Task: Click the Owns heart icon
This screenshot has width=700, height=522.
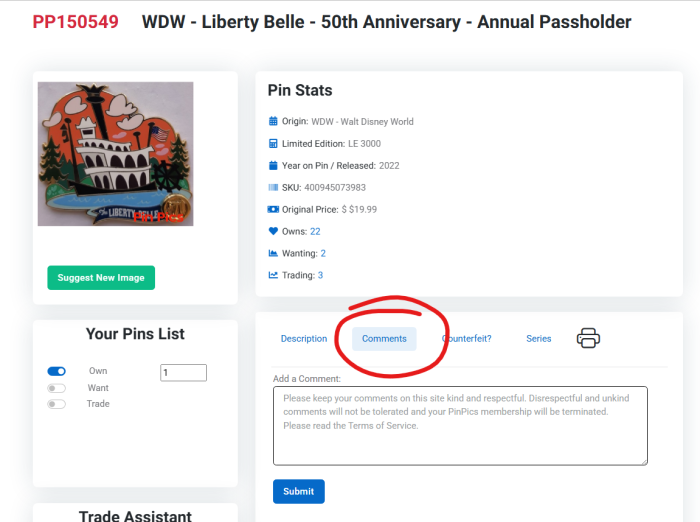Action: pos(273,232)
